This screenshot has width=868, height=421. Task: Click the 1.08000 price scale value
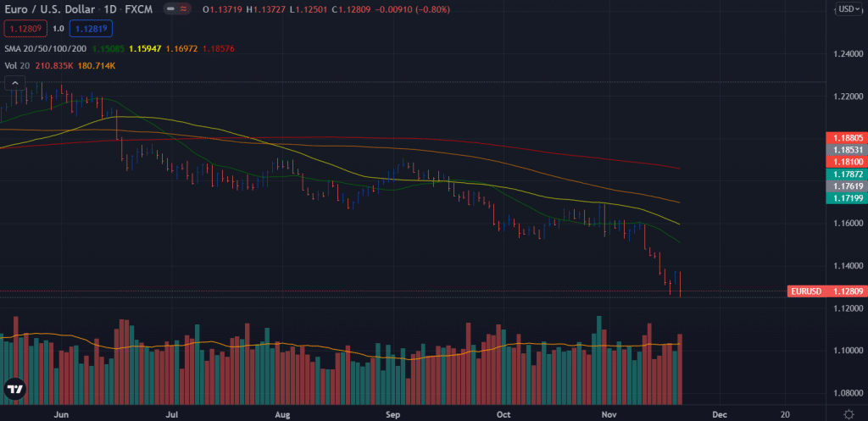[849, 393]
